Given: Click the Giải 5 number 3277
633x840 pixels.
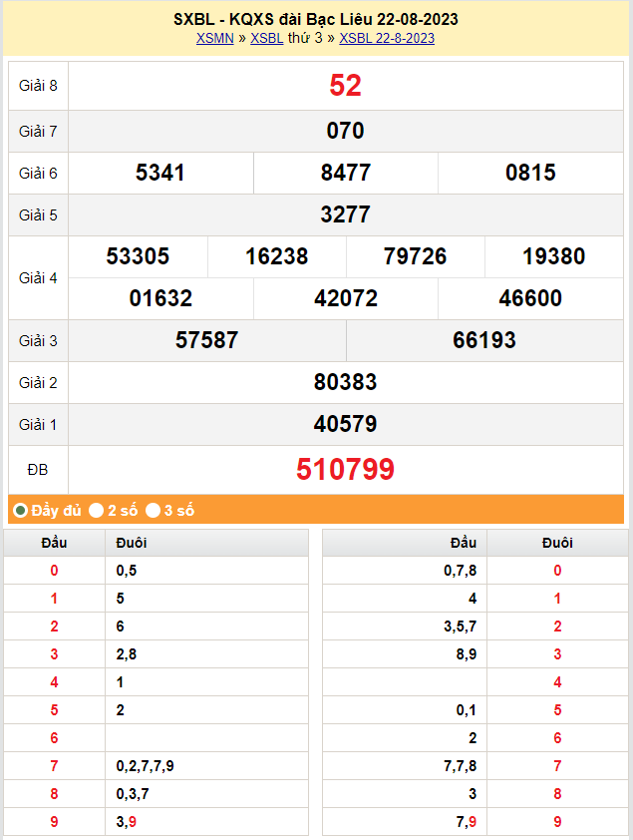Looking at the screenshot, I should click(x=345, y=214).
